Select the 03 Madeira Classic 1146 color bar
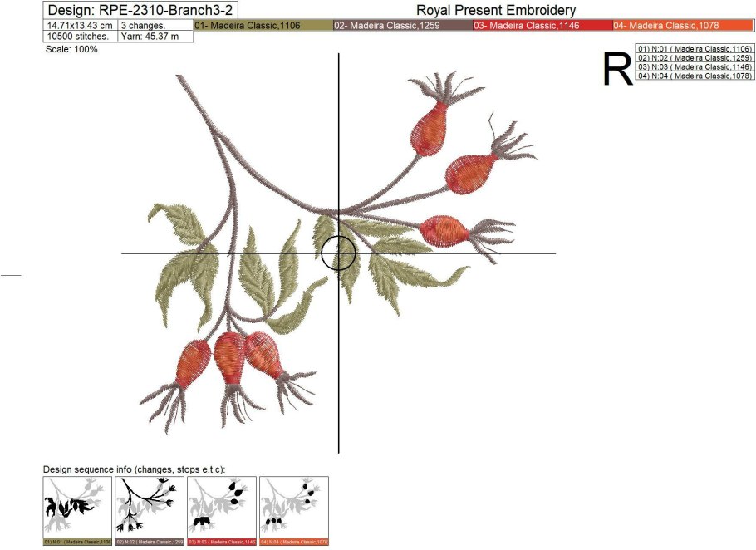The image size is (756, 550). point(542,26)
